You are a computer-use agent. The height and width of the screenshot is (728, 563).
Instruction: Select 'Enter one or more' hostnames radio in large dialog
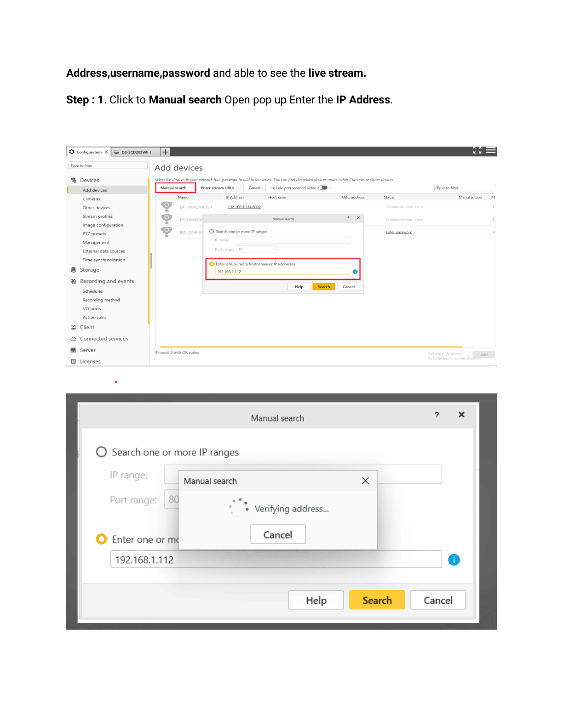coord(101,539)
